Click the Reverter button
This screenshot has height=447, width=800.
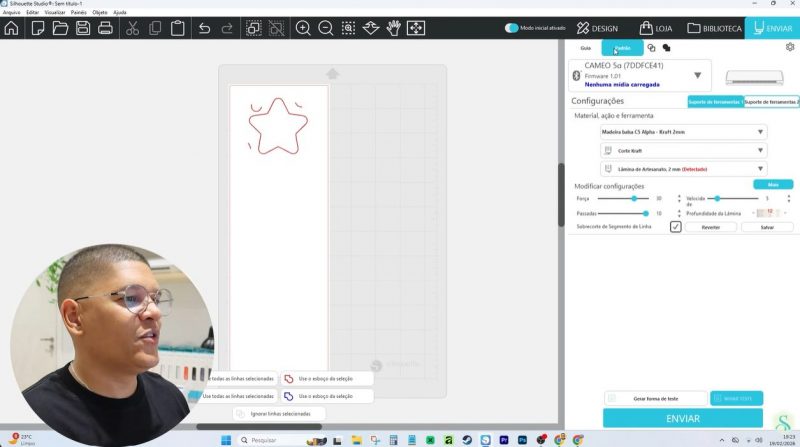tap(711, 227)
